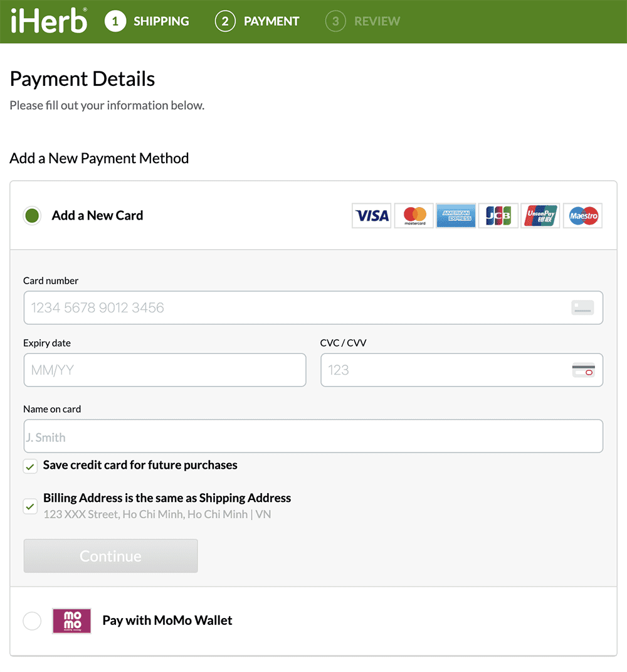Click the American Express logo
This screenshot has width=627, height=672.
pos(456,215)
